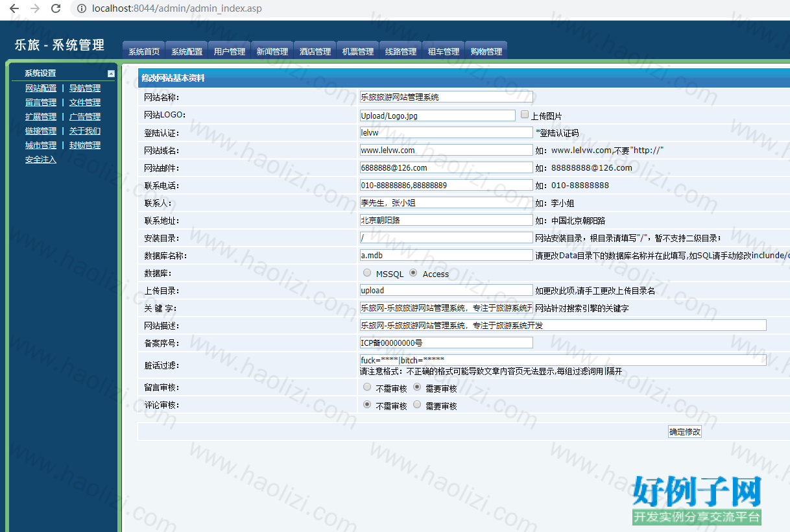
Task: Open 租车管理 tab
Action: point(444,51)
